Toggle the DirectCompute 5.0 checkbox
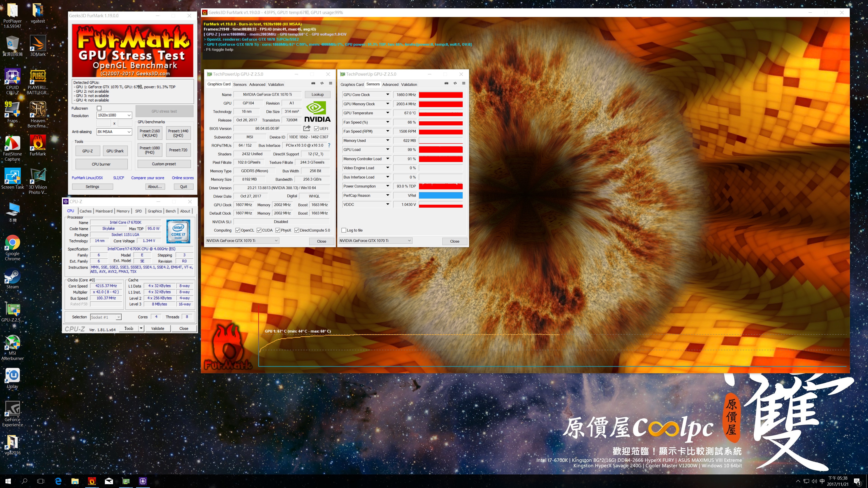This screenshot has width=868, height=488. pos(297,230)
